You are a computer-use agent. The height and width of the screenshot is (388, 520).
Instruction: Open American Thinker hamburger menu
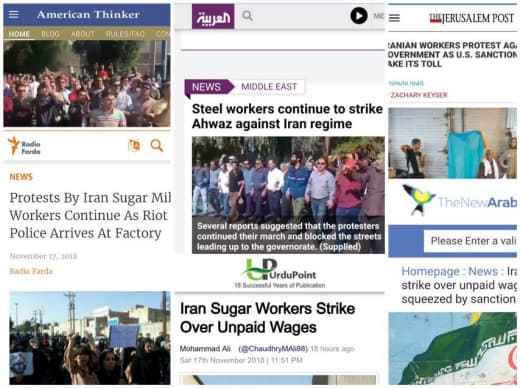click(14, 14)
